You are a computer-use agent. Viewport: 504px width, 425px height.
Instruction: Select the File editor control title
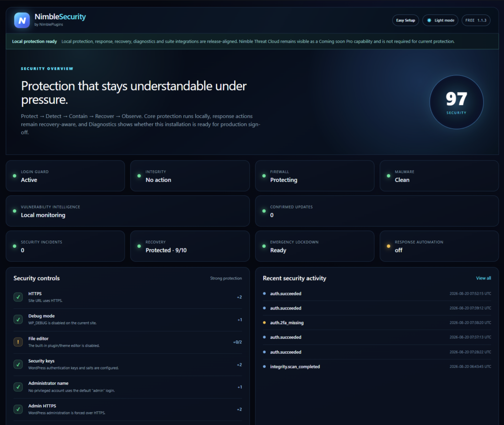(38, 338)
